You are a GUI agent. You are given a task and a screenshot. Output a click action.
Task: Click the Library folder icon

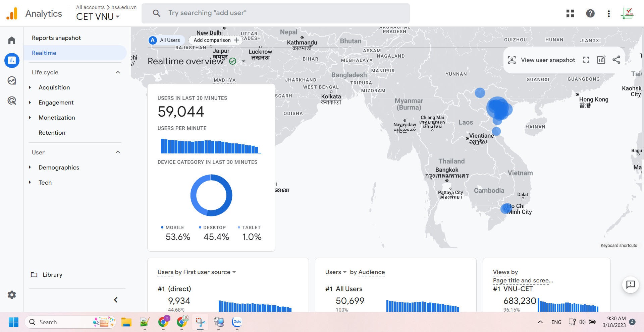pyautogui.click(x=34, y=275)
